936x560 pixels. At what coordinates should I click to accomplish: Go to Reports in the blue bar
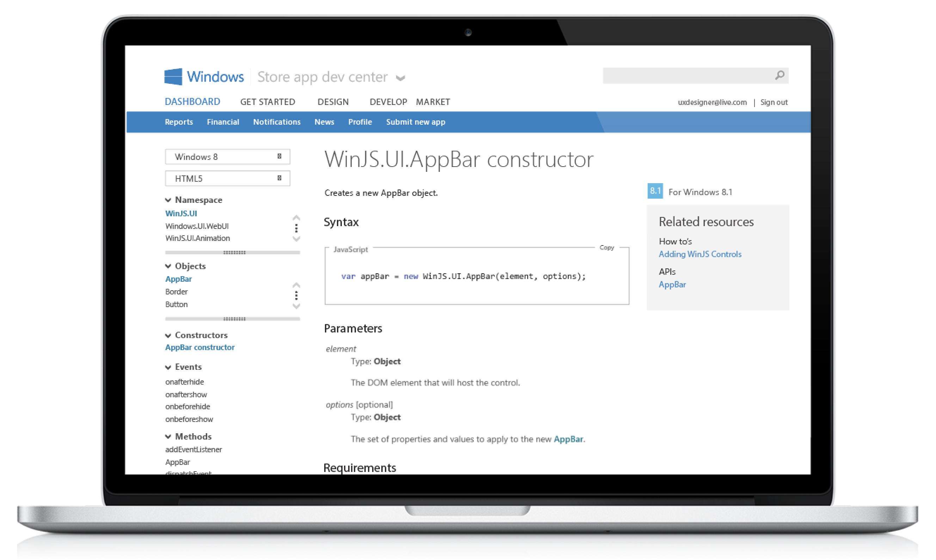click(179, 122)
